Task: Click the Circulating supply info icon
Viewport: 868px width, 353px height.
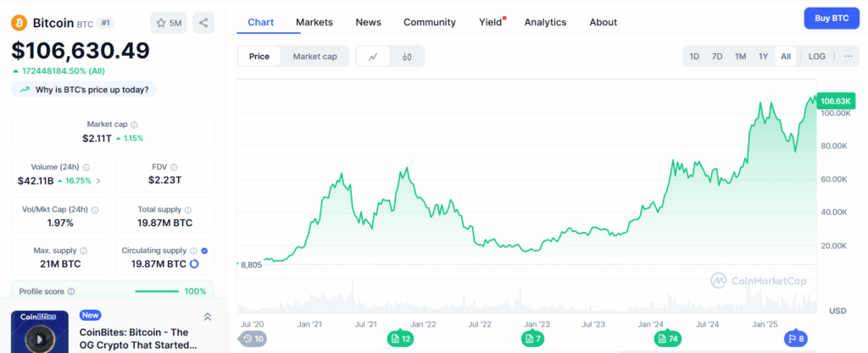Action: point(193,251)
